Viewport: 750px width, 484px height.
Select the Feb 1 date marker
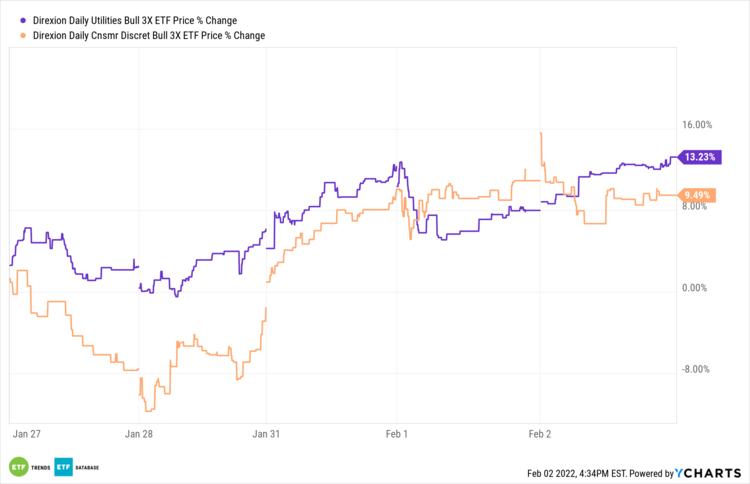tap(396, 435)
